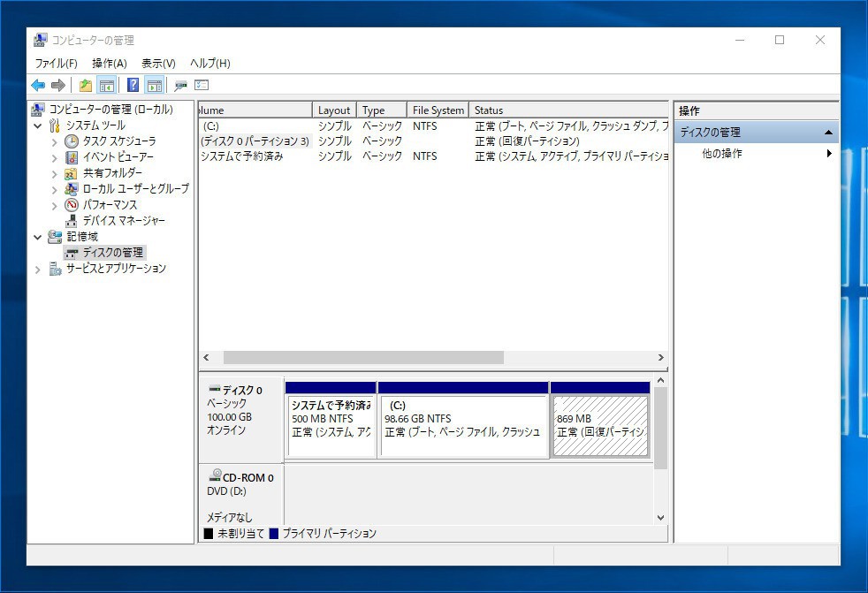
Task: Click 他の操作 in the actions pane
Action: tap(722, 154)
